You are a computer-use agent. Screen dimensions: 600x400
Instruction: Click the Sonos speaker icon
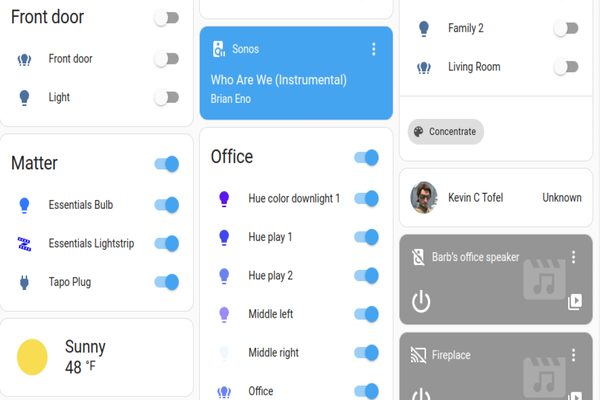coord(218,48)
